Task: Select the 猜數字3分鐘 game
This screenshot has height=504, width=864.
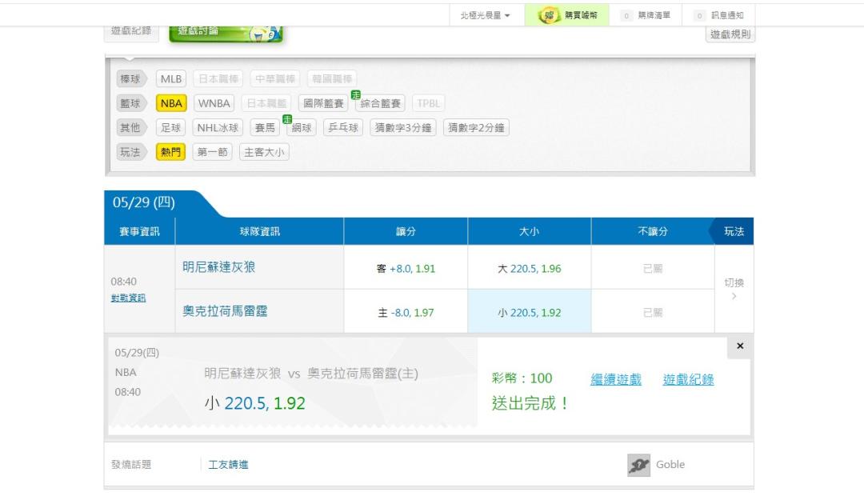Action: 403,128
